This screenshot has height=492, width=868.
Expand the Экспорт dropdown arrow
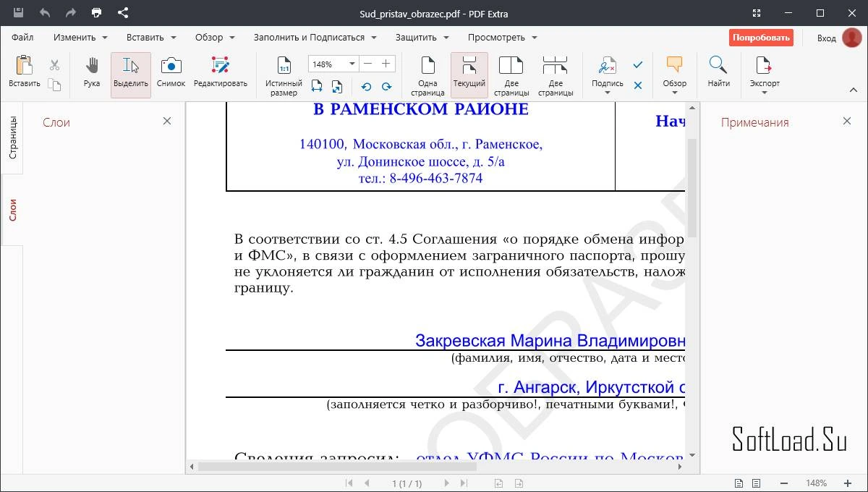click(x=764, y=93)
